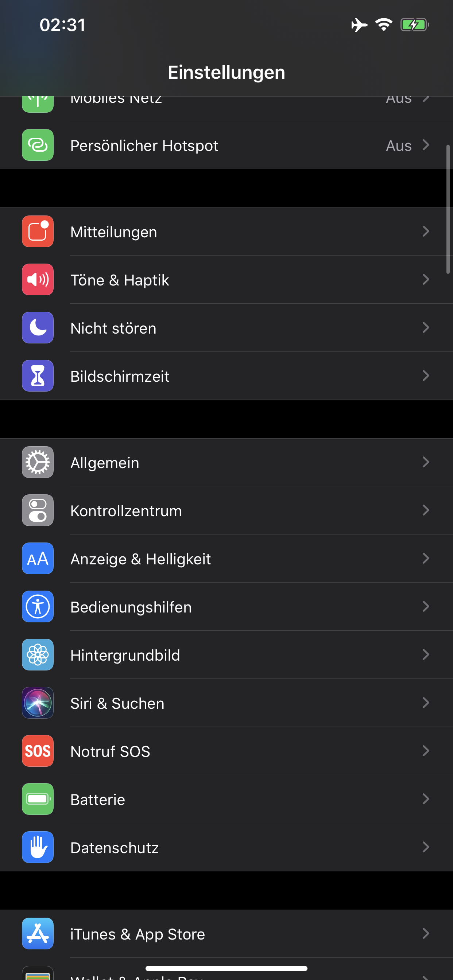Image resolution: width=453 pixels, height=980 pixels.
Task: Tap the home indicator bar
Action: [226, 968]
